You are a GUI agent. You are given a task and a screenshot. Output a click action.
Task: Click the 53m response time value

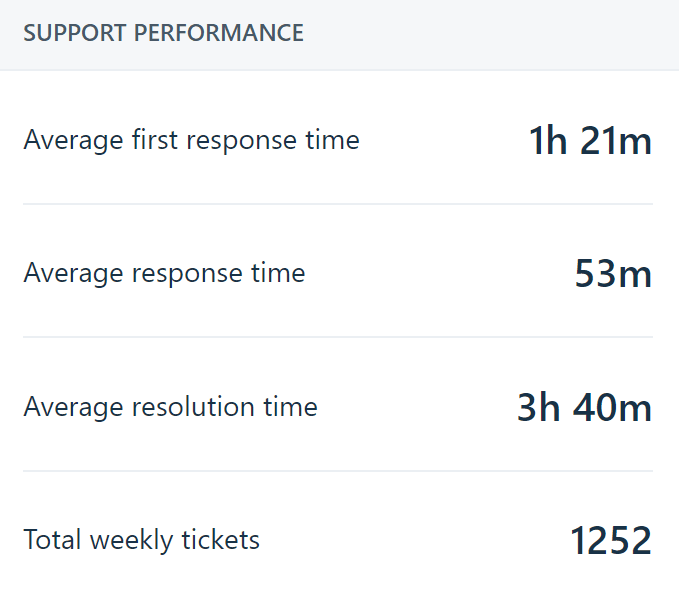click(613, 274)
